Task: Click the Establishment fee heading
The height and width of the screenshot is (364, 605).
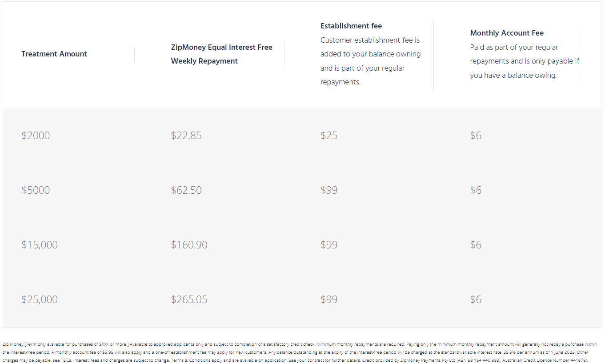Action: [351, 26]
